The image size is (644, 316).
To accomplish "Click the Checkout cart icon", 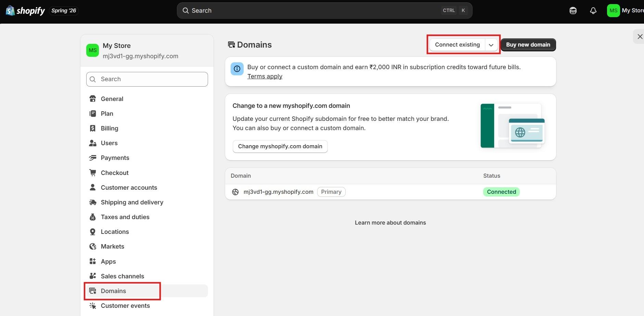I will 92,173.
